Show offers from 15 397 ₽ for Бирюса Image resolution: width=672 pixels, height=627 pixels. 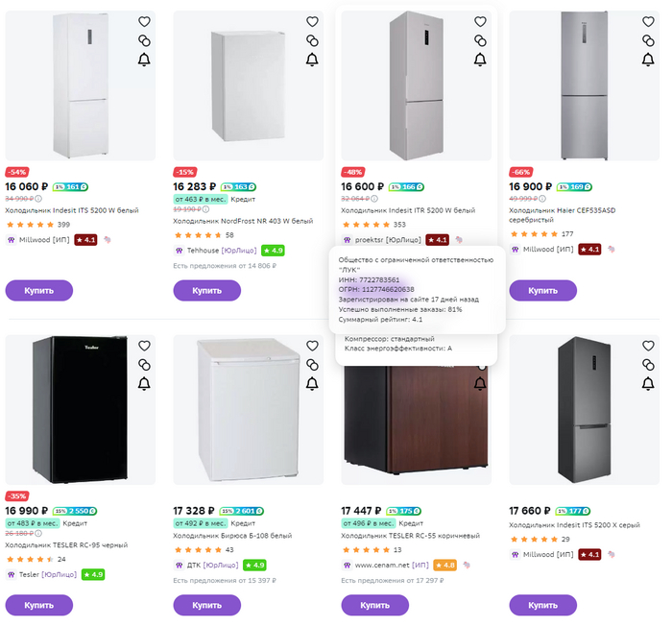(224, 580)
